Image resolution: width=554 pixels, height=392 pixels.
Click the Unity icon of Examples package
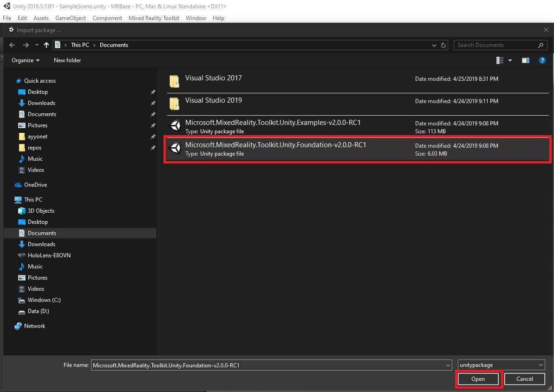175,125
